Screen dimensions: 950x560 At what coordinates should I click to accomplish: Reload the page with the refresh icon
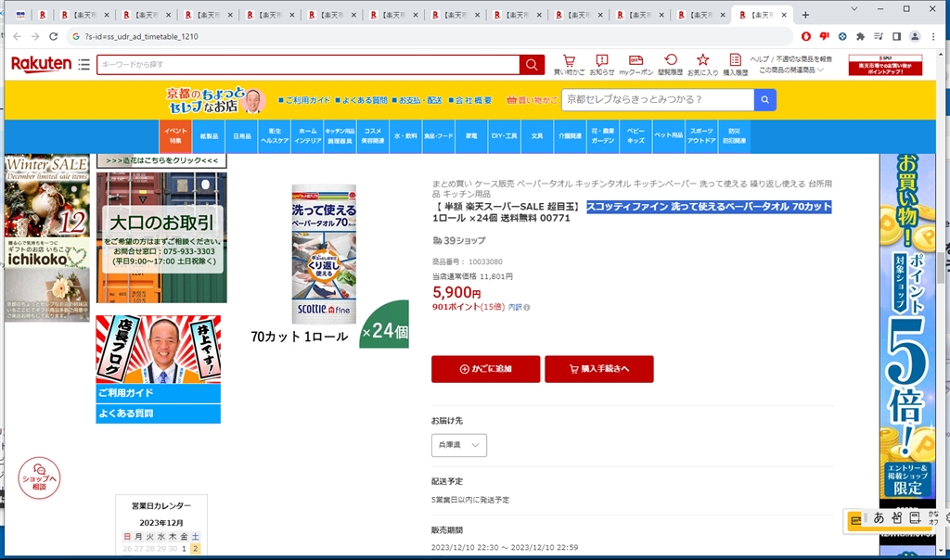click(x=53, y=36)
